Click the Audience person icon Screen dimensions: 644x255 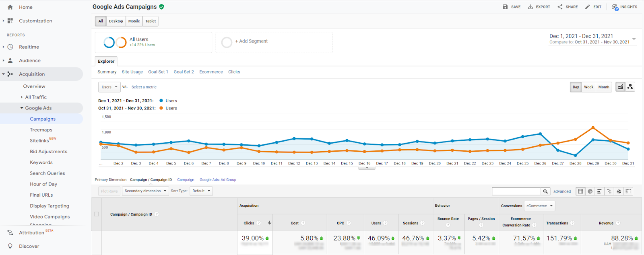point(10,61)
